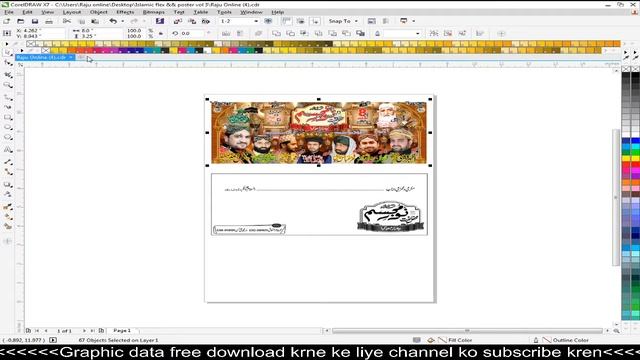Select the Parallel Dimension tool
640x360 pixels.
(x=8, y=162)
